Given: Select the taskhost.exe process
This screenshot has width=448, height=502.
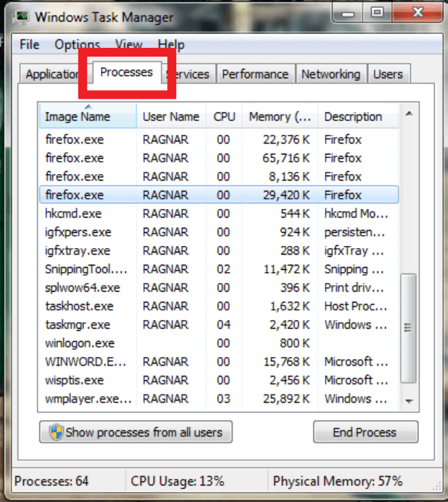Looking at the screenshot, I should (x=219, y=306).
